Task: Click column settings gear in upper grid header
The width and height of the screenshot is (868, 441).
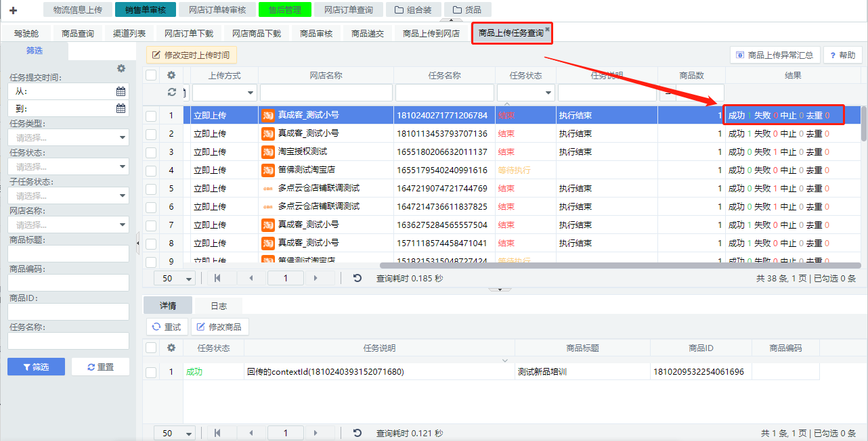Action: pyautogui.click(x=171, y=76)
